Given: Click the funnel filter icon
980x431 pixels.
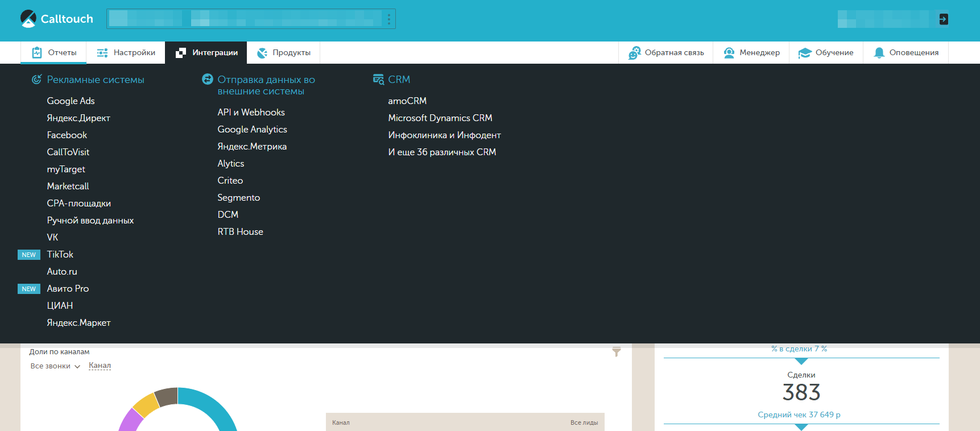Looking at the screenshot, I should click(x=616, y=352).
